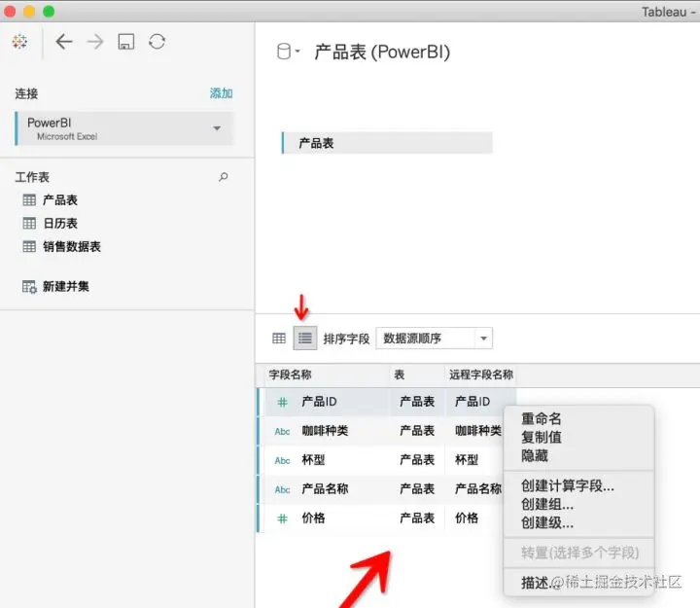Image resolution: width=700 pixels, height=608 pixels.
Task: Change the Abc type icon for 产品名称
Action: pyautogui.click(x=283, y=489)
